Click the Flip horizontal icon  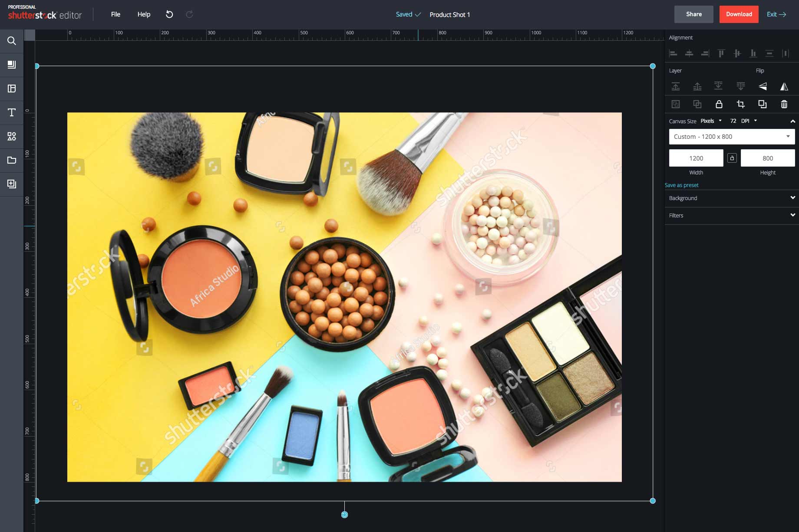[784, 86]
